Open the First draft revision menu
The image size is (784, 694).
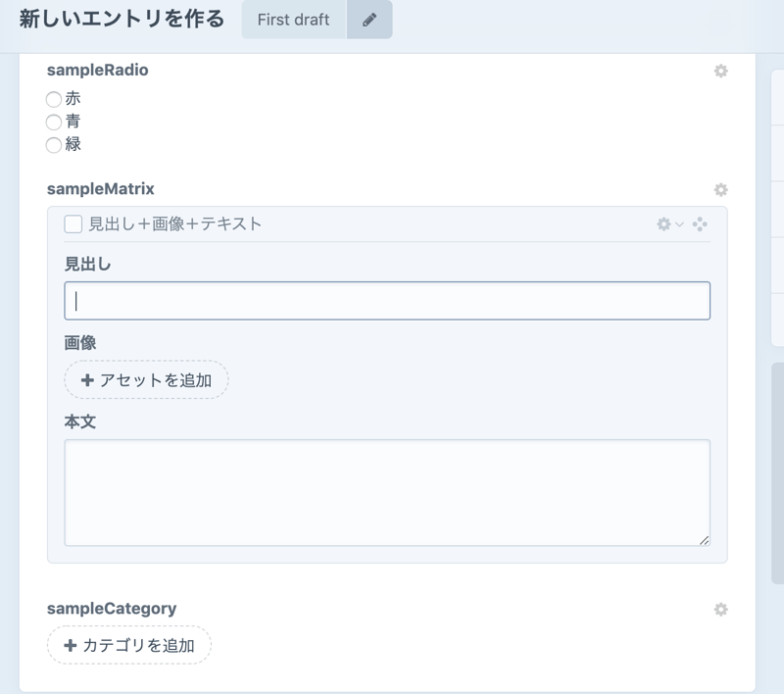(294, 20)
